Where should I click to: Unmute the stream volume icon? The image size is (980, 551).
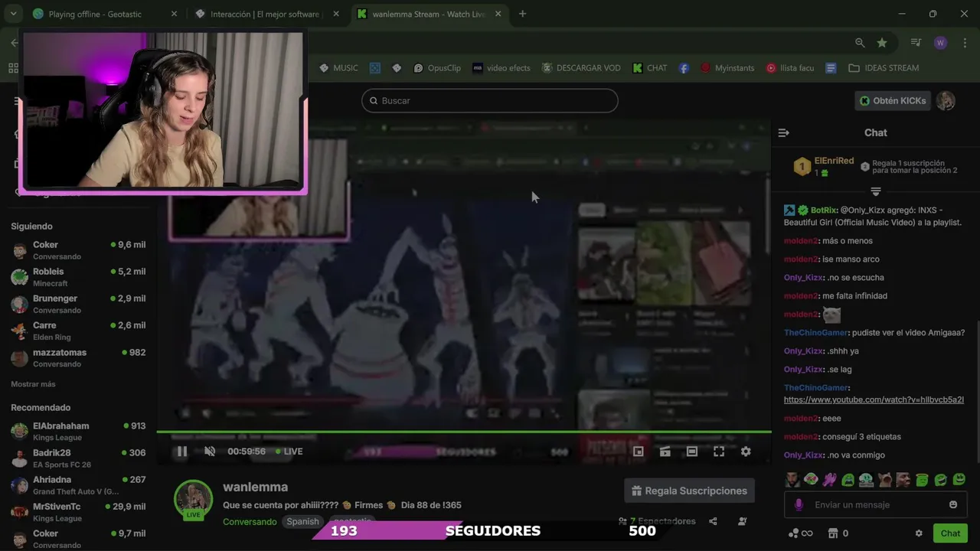(x=209, y=452)
